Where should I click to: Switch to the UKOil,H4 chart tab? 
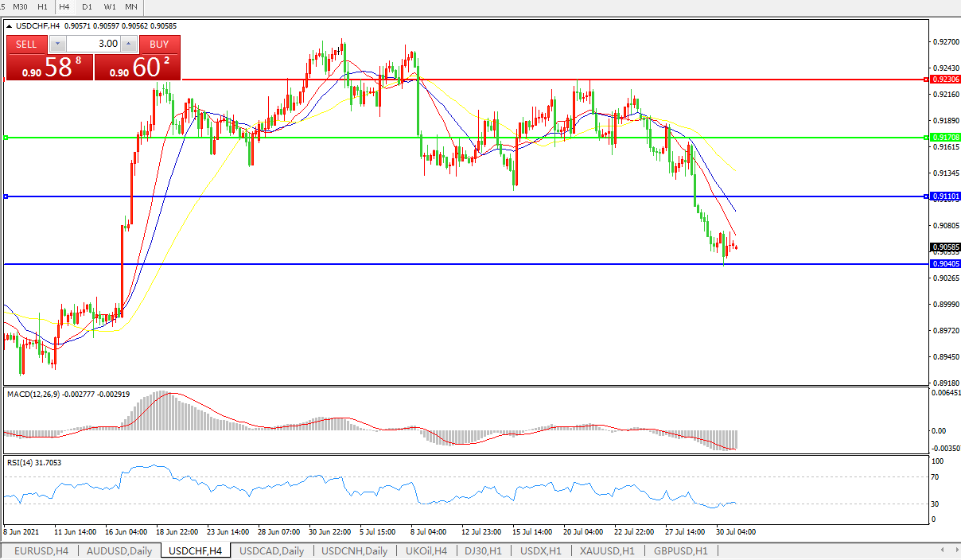click(x=426, y=550)
